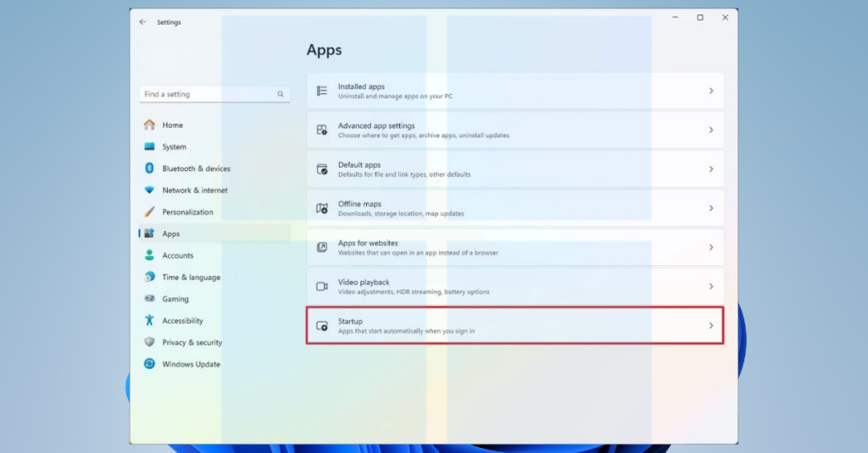
Task: Minimize the Settings window
Action: (675, 18)
